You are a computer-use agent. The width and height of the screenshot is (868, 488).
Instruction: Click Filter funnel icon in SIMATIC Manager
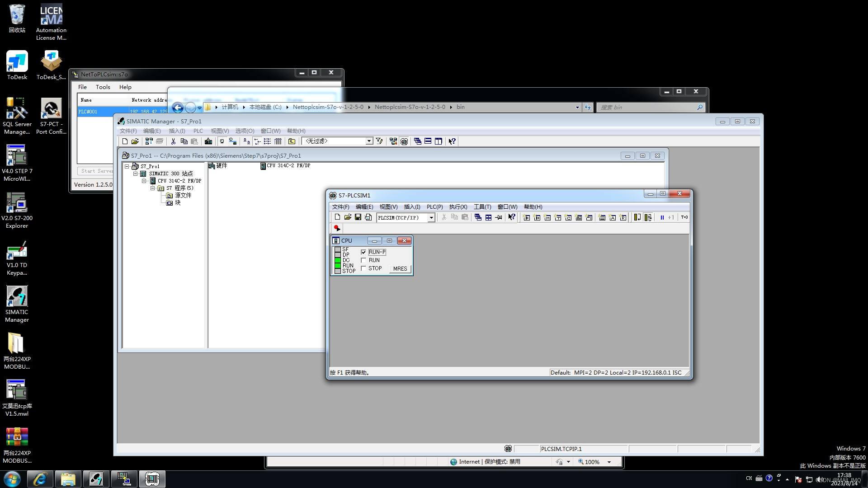379,141
